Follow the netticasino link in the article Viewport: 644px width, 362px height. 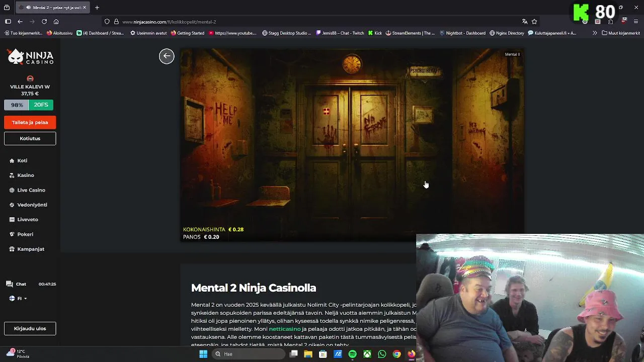click(285, 329)
